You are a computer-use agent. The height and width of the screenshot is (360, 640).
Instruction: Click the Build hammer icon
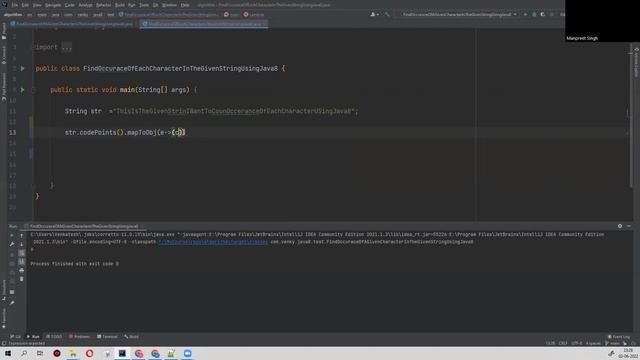[387, 15]
